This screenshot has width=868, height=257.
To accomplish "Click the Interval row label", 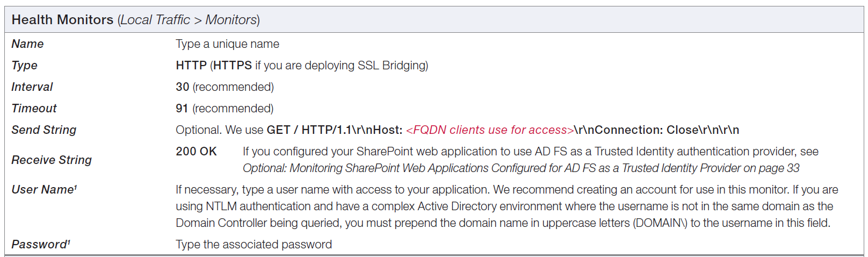I will [32, 87].
